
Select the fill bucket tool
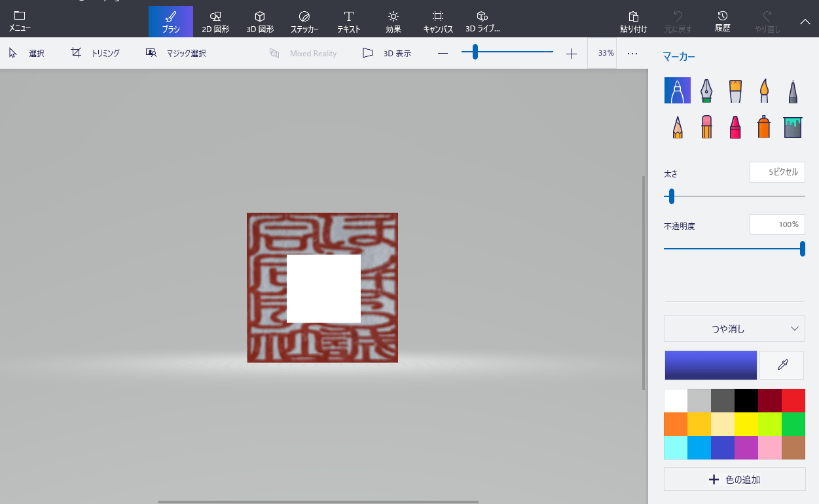793,126
